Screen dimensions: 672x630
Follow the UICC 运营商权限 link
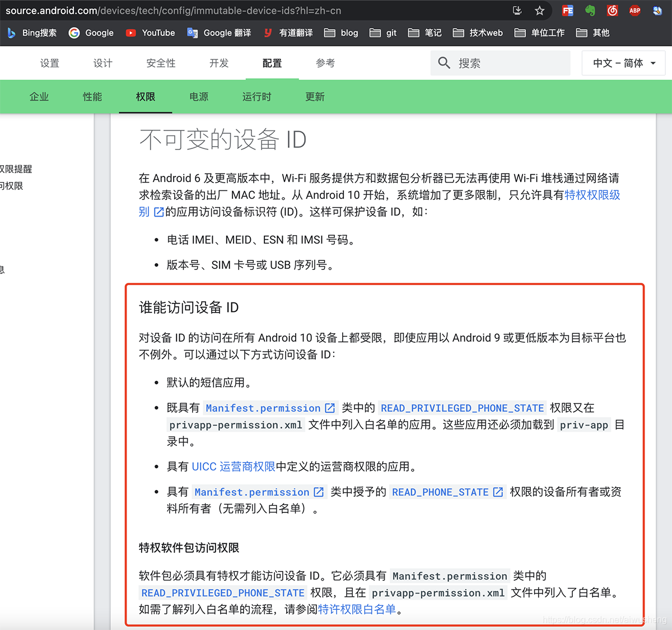pyautogui.click(x=233, y=466)
